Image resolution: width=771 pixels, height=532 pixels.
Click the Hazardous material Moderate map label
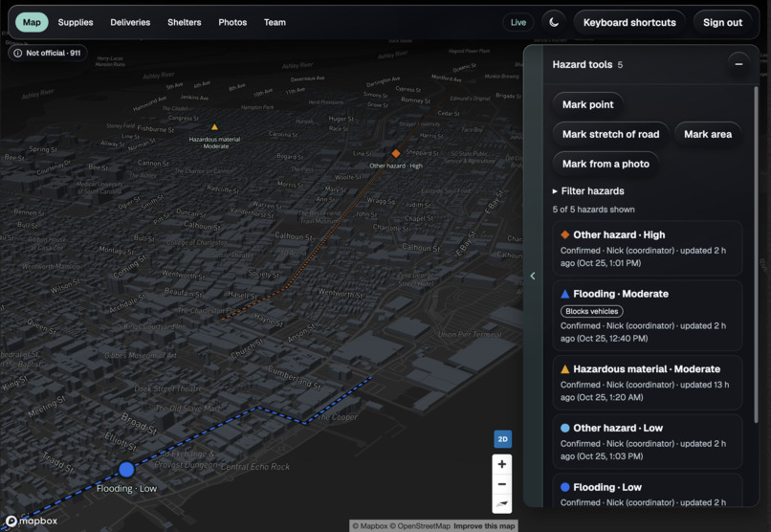pos(215,143)
